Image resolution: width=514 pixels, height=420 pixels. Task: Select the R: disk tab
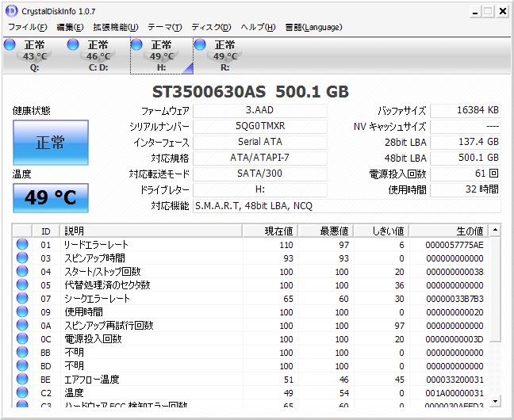225,55
